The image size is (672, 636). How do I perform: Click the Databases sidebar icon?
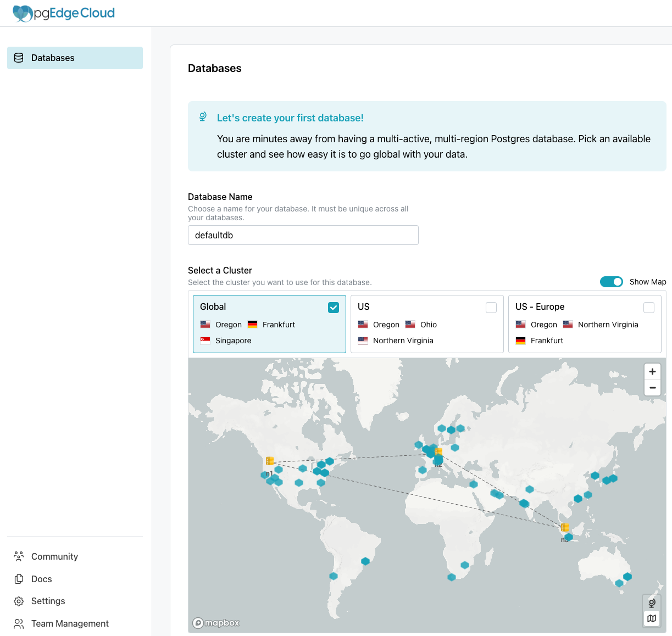(19, 58)
